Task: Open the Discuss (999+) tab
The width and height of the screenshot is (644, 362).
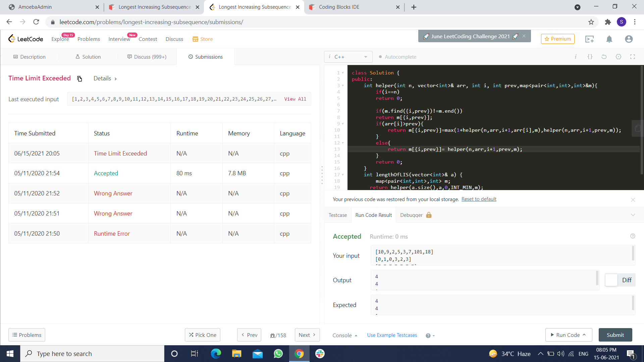Action: (x=147, y=57)
